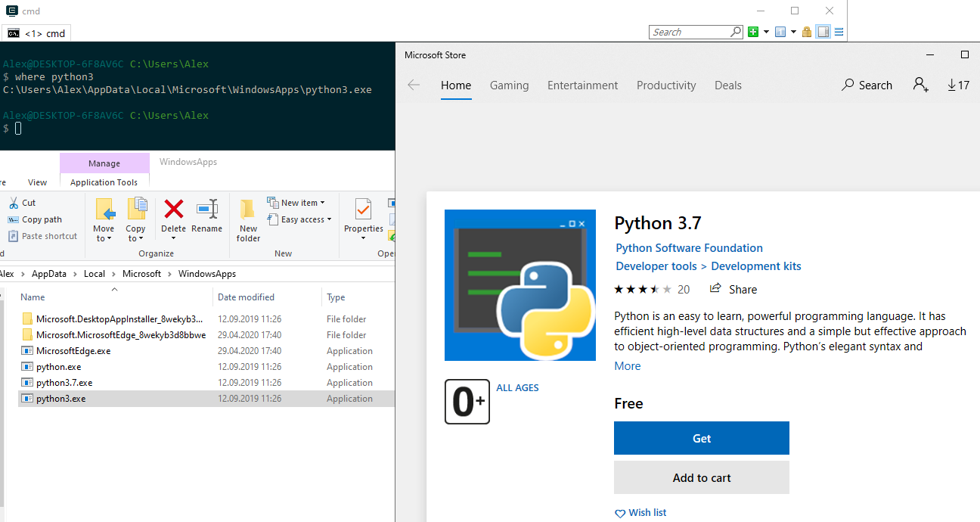This screenshot has width=980, height=522.
Task: Click the MicrosoftEdge.exe file icon
Action: point(27,351)
